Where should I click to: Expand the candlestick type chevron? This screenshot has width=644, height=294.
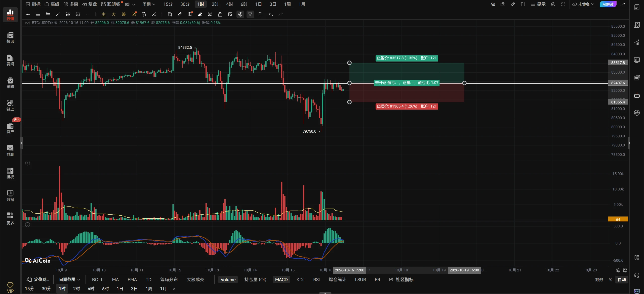pos(134,4)
